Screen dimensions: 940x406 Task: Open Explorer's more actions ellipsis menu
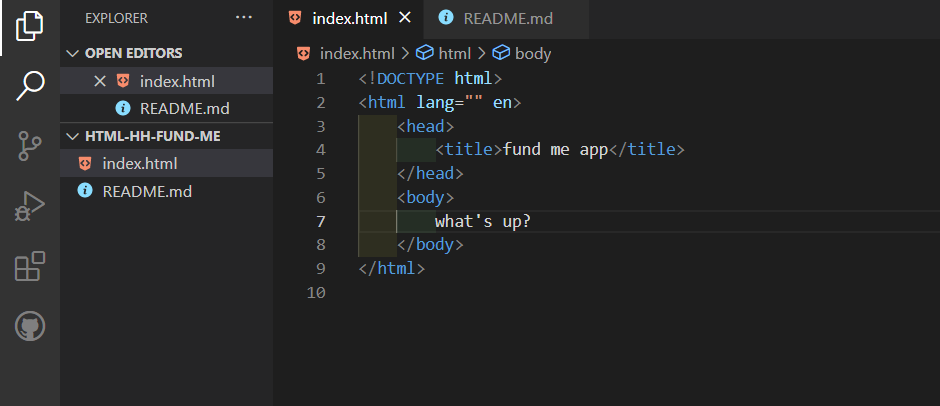click(244, 18)
